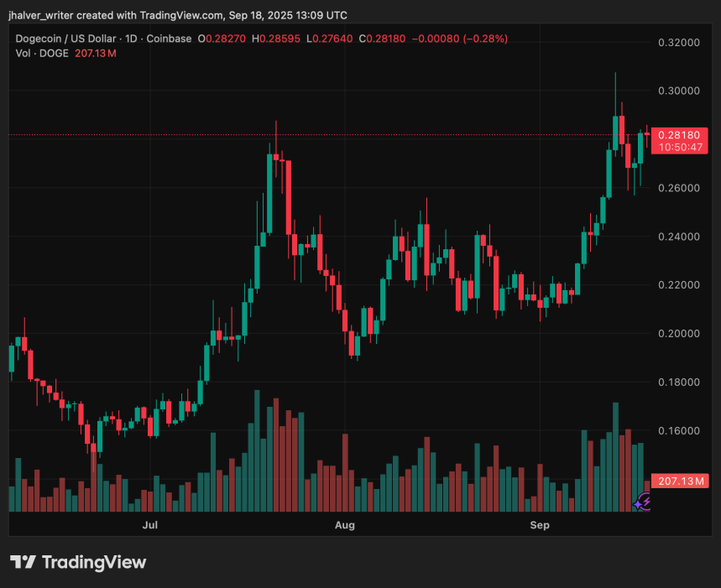
Task: Click the Sep label on the time axis
Action: click(540, 525)
